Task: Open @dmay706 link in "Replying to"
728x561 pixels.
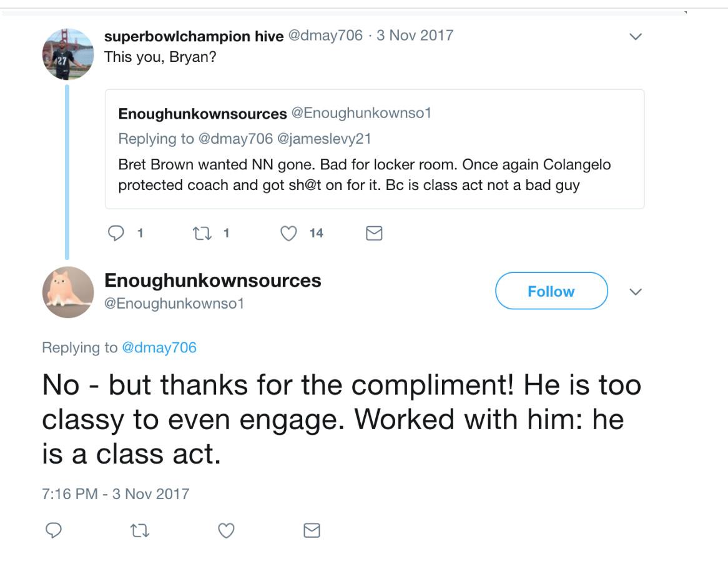Action: [159, 348]
